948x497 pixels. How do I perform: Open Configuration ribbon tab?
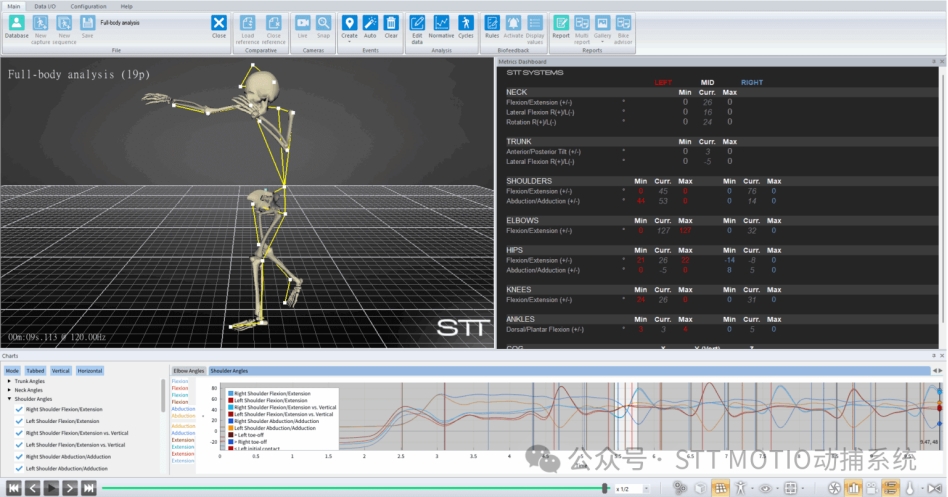point(88,6)
